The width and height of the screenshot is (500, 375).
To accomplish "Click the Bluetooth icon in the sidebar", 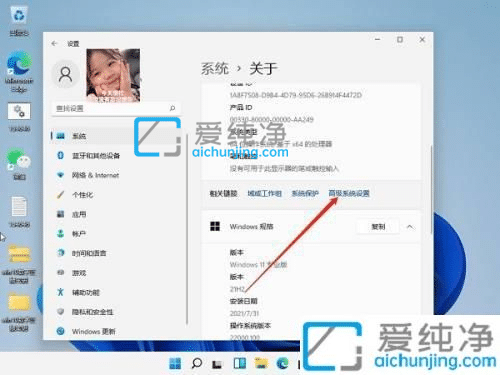I will [60, 155].
